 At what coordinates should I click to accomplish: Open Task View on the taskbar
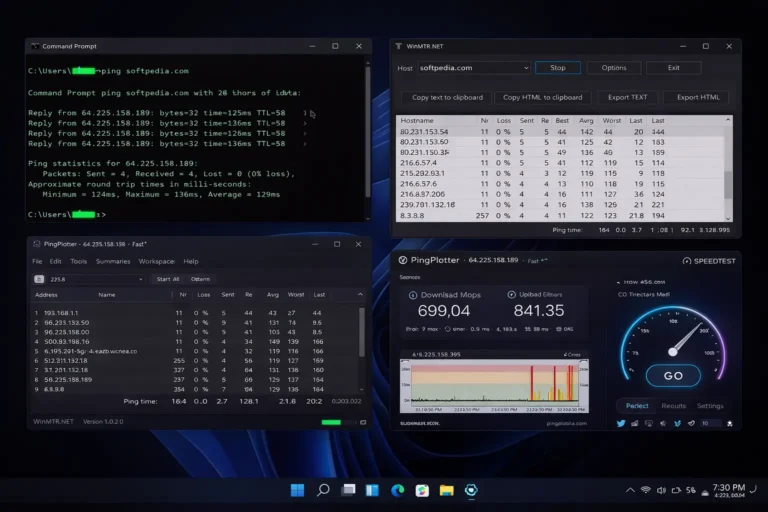(348, 490)
